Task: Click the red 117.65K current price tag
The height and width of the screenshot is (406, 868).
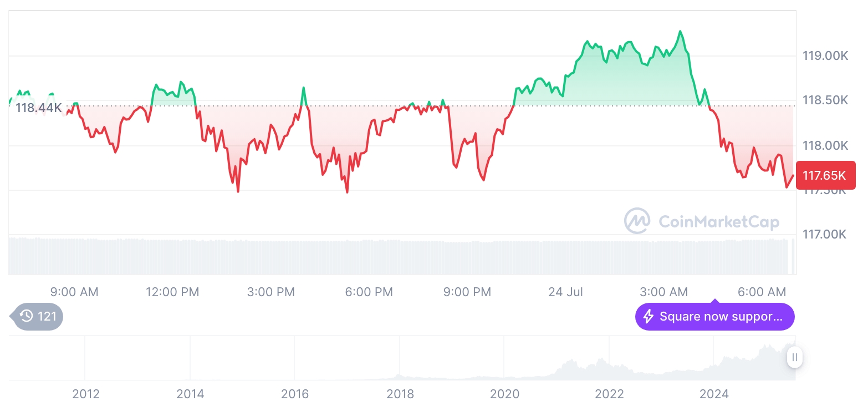Action: 825,175
